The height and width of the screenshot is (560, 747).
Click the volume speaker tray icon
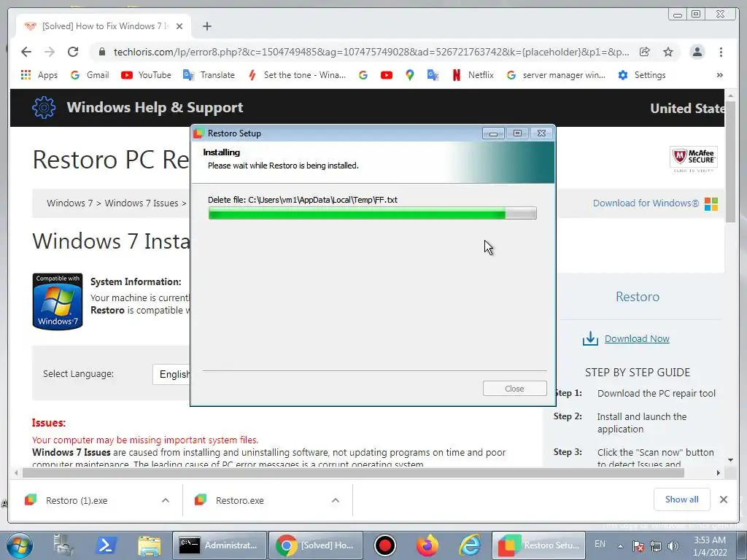pyautogui.click(x=673, y=546)
